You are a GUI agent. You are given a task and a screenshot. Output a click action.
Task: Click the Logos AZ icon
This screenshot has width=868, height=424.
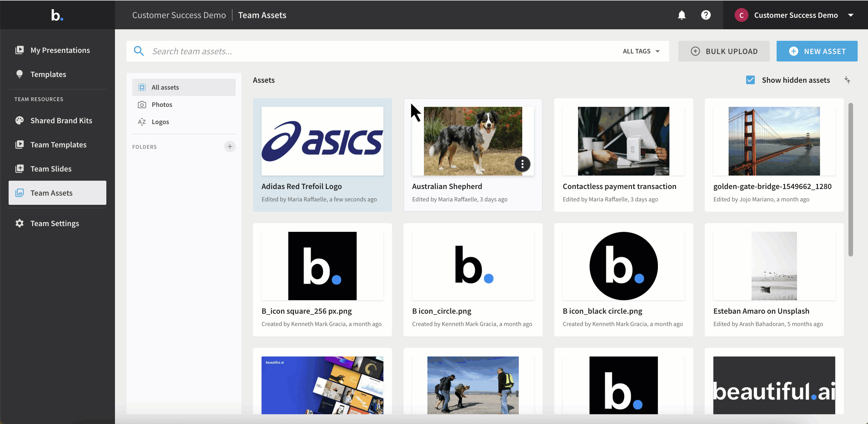click(x=142, y=122)
